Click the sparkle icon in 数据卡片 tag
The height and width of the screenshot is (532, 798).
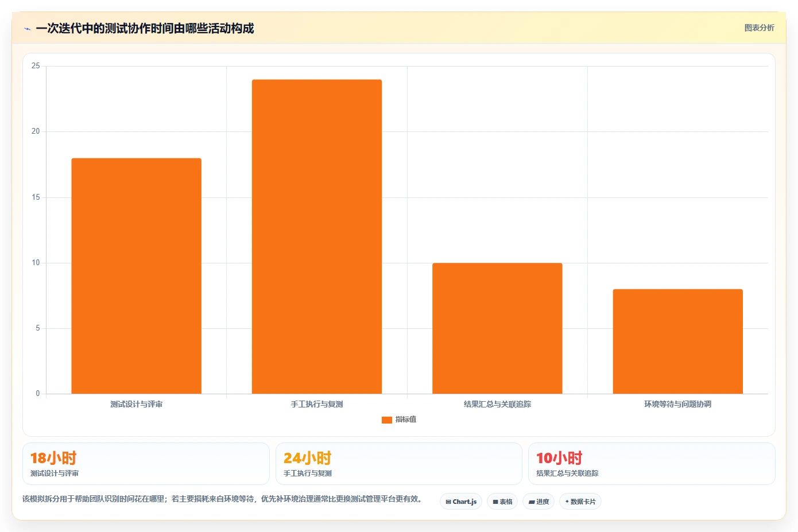(x=567, y=502)
